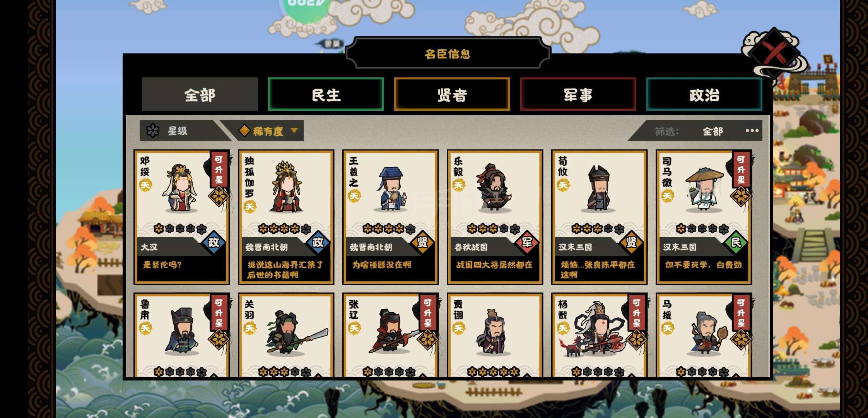Switch to the 民生 tab

tap(326, 94)
